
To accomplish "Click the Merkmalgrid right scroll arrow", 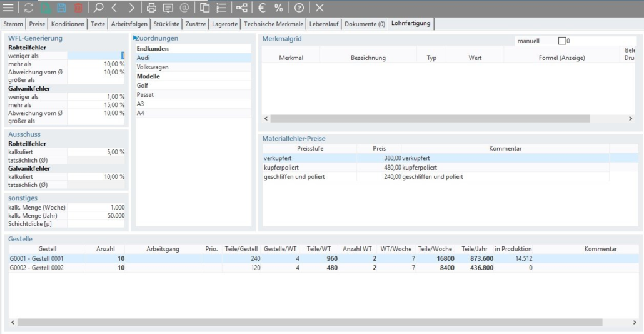I will (x=630, y=118).
